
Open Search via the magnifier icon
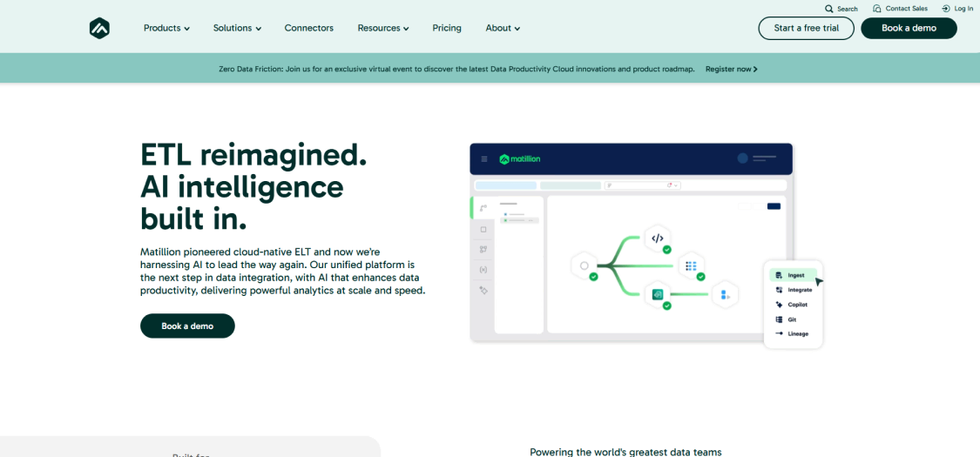[829, 9]
